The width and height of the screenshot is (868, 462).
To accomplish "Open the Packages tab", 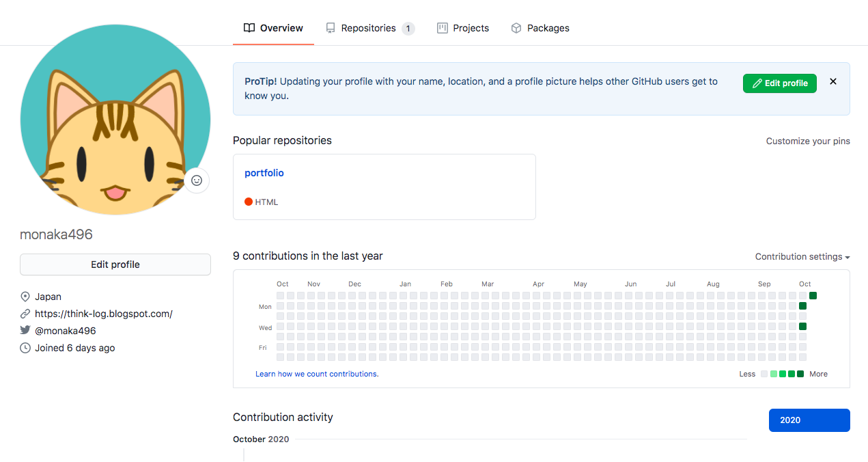I will tap(540, 28).
